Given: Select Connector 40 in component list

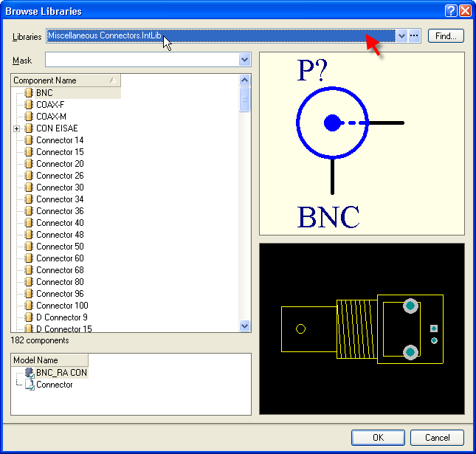Looking at the screenshot, I should [x=60, y=223].
